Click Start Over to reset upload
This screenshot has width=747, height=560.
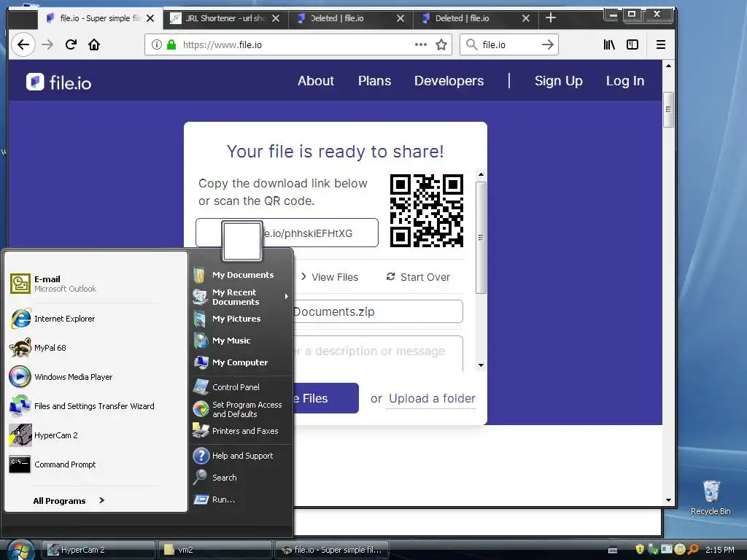pos(418,277)
